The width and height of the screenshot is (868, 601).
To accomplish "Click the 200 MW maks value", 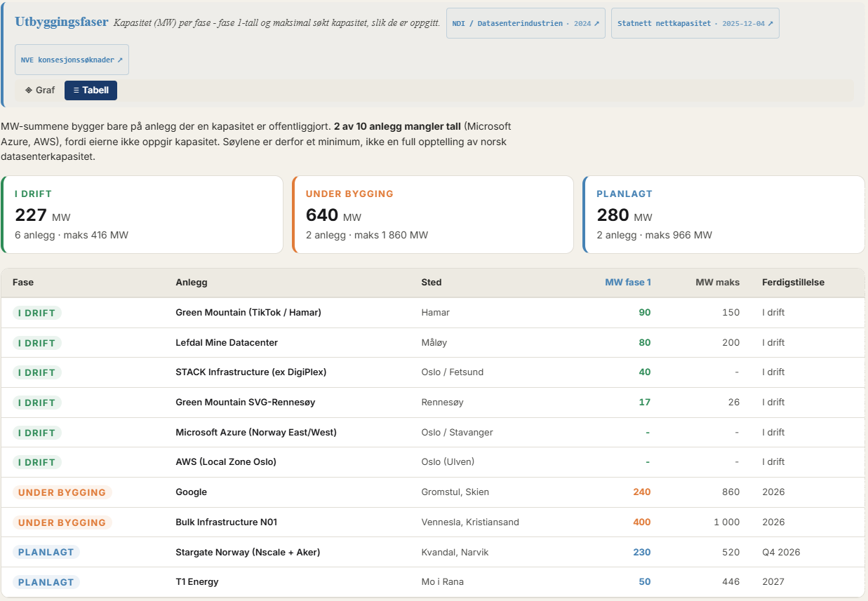I will tap(731, 342).
